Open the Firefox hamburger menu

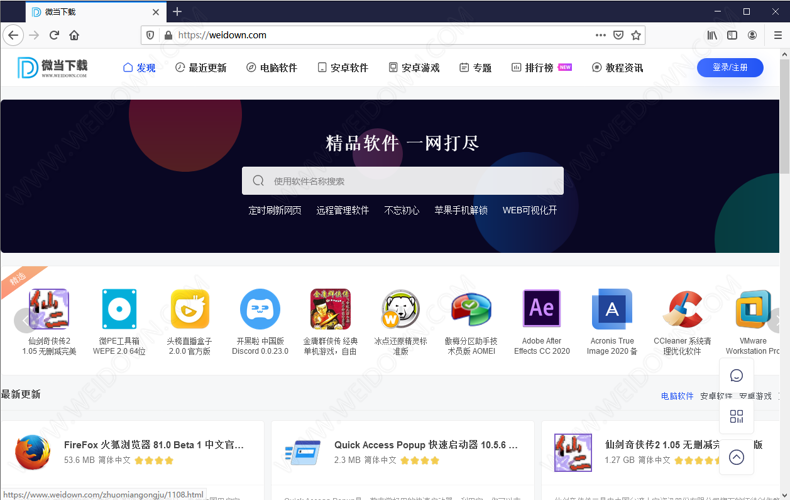click(778, 35)
